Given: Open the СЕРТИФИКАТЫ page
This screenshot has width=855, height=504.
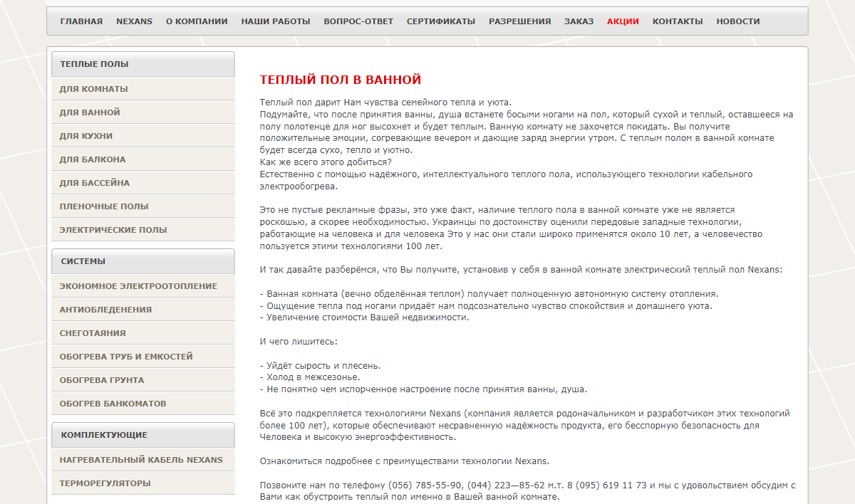Looking at the screenshot, I should click(x=441, y=21).
